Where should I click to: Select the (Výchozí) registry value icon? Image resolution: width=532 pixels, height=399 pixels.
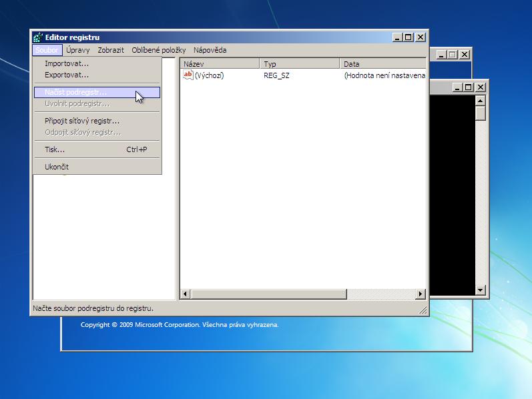(188, 75)
